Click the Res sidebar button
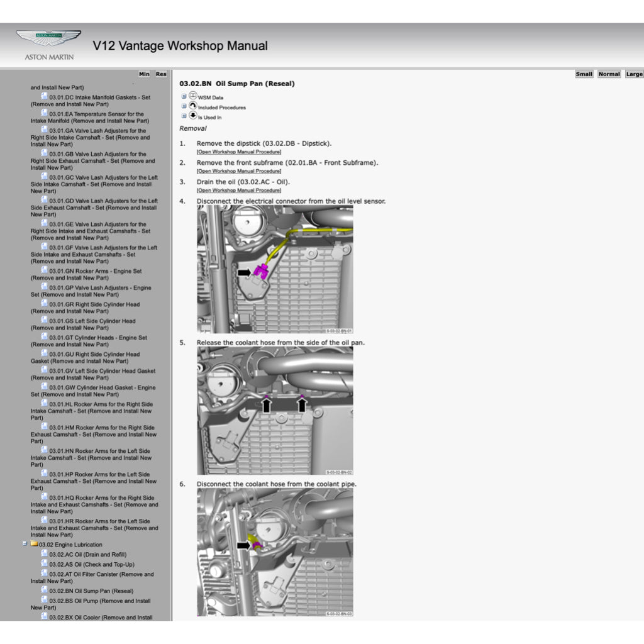This screenshot has height=644, width=644. coord(160,74)
